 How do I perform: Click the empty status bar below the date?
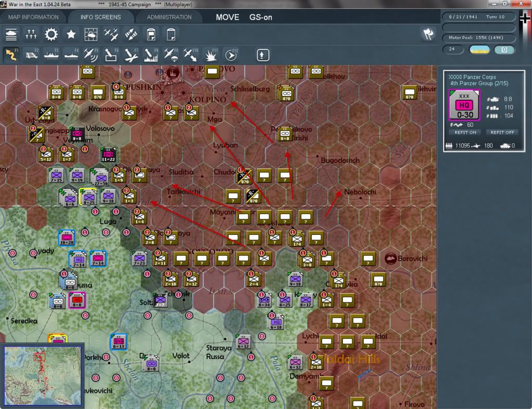478,27
